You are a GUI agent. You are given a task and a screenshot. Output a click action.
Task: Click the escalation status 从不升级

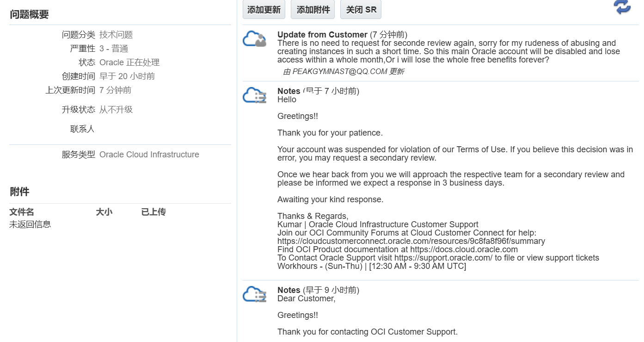[116, 110]
